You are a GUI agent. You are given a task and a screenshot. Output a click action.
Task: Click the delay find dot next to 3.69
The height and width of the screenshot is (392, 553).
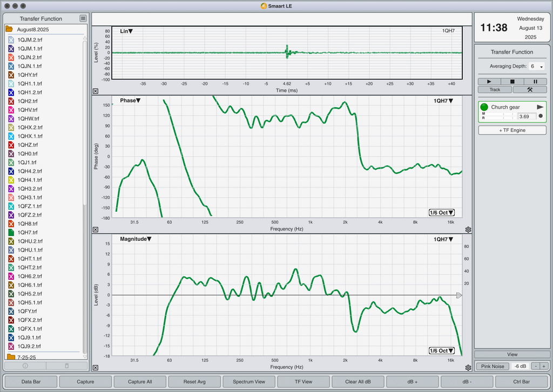point(541,116)
